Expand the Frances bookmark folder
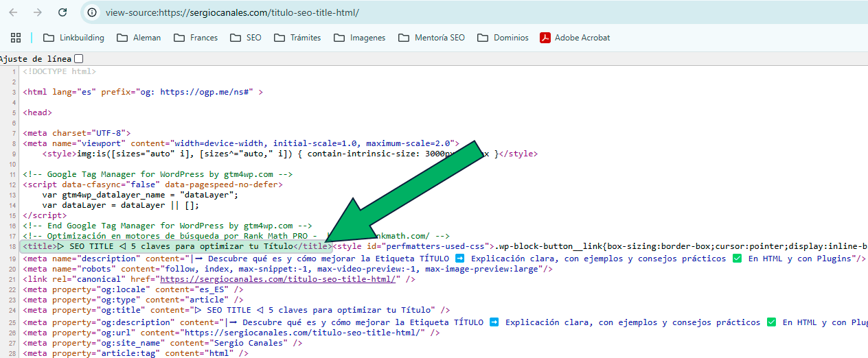Image resolution: width=868 pixels, height=358 pixels. click(196, 38)
